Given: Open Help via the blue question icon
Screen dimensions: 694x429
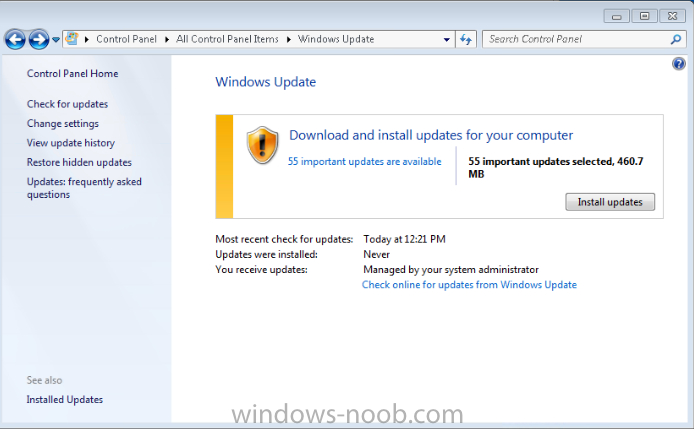Looking at the screenshot, I should [679, 64].
